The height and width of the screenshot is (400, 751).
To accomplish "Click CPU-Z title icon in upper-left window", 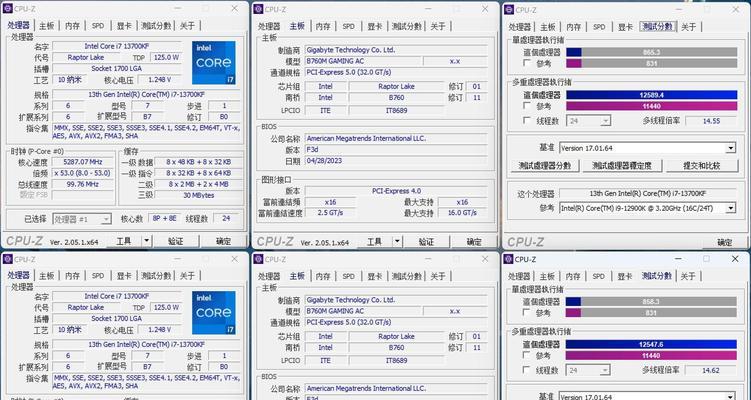I will 8,9.
